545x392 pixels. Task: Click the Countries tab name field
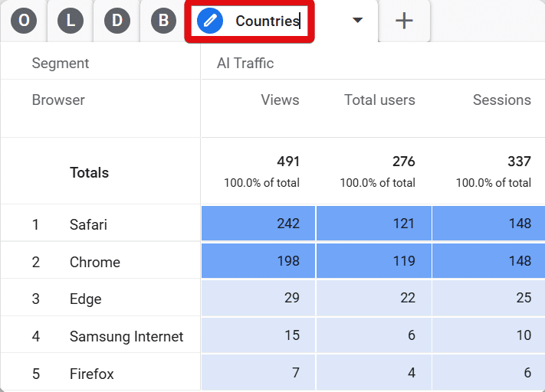click(268, 21)
